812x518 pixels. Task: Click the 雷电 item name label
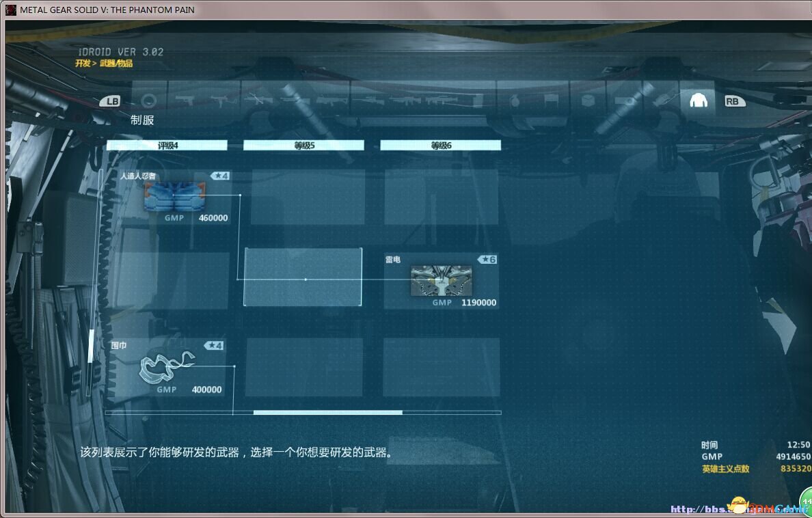(x=393, y=260)
